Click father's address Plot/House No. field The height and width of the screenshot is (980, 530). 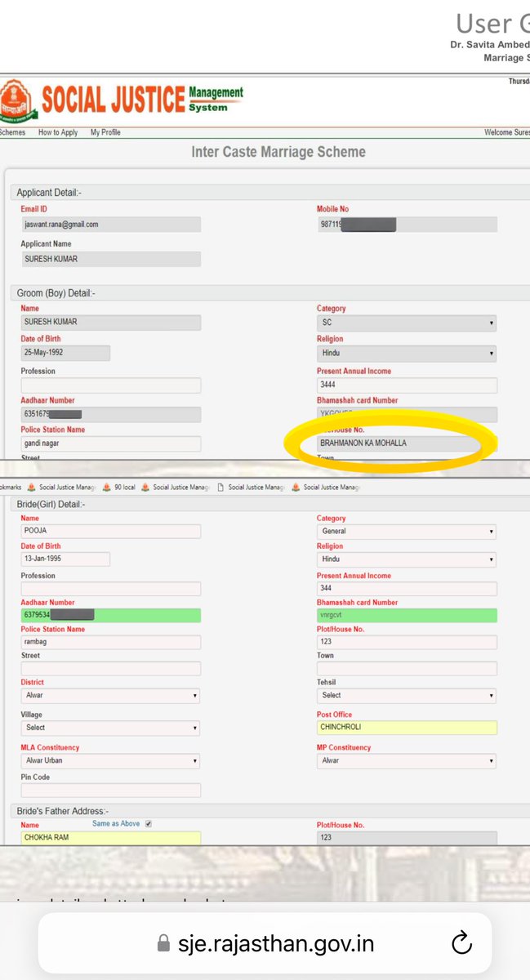point(407,839)
